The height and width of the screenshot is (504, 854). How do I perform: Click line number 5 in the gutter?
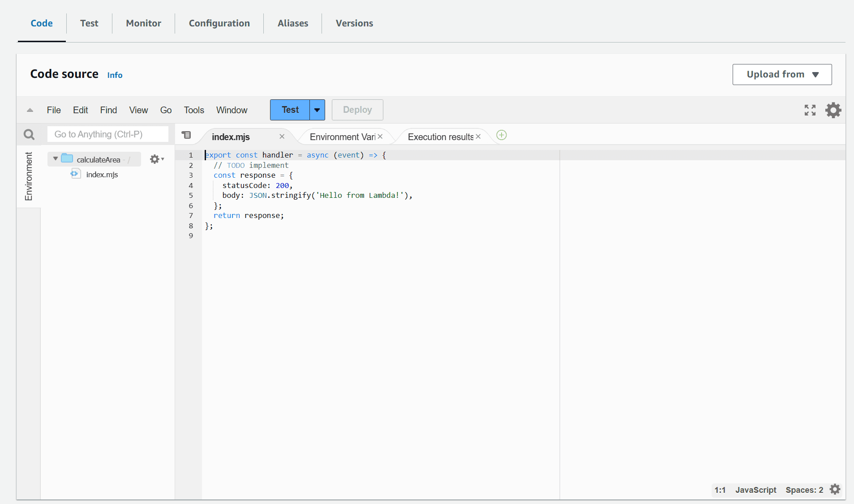(191, 196)
